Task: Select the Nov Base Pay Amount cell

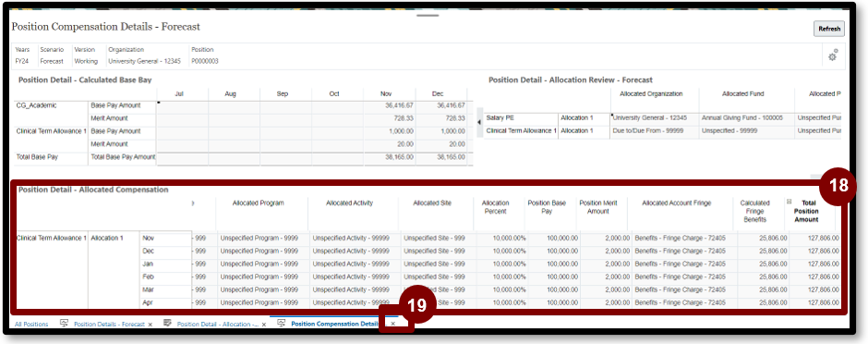Action: click(x=390, y=104)
